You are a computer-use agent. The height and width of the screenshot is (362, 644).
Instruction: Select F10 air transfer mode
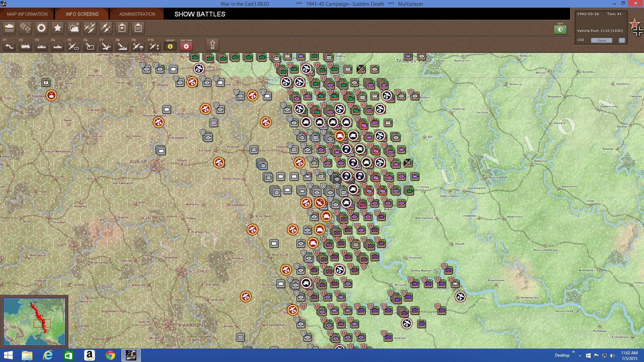[x=154, y=46]
